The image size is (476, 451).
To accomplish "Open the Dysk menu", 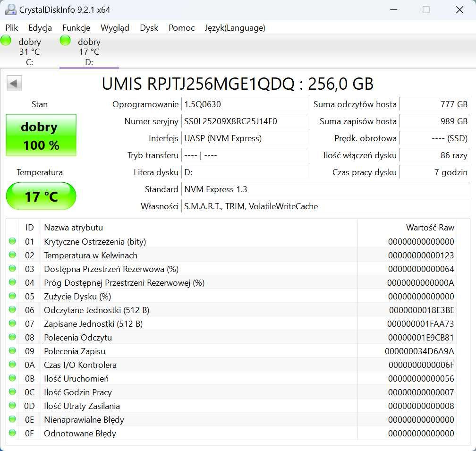I will (149, 28).
